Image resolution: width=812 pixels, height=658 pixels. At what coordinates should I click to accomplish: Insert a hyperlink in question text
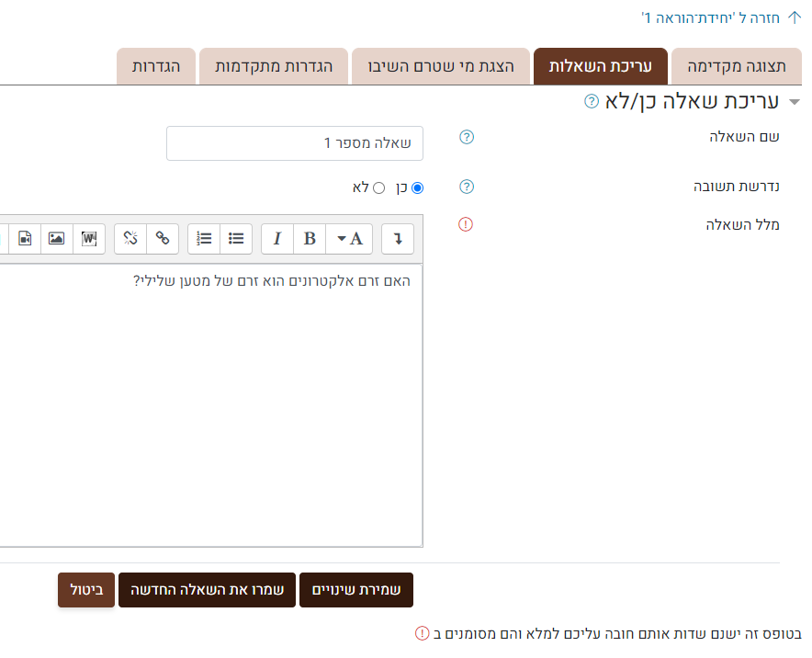click(x=163, y=239)
